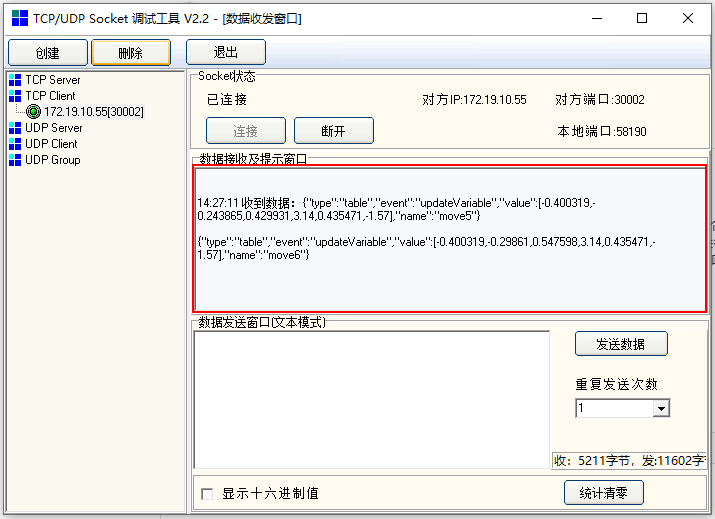Click into the data send text area
The height and width of the screenshot is (519, 715).
click(x=372, y=400)
